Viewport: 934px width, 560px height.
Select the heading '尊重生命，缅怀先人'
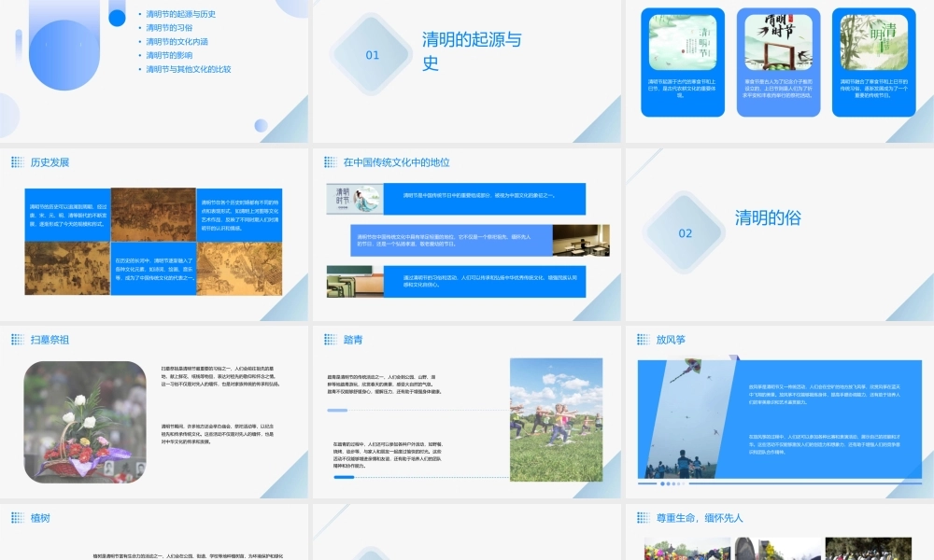click(x=700, y=518)
